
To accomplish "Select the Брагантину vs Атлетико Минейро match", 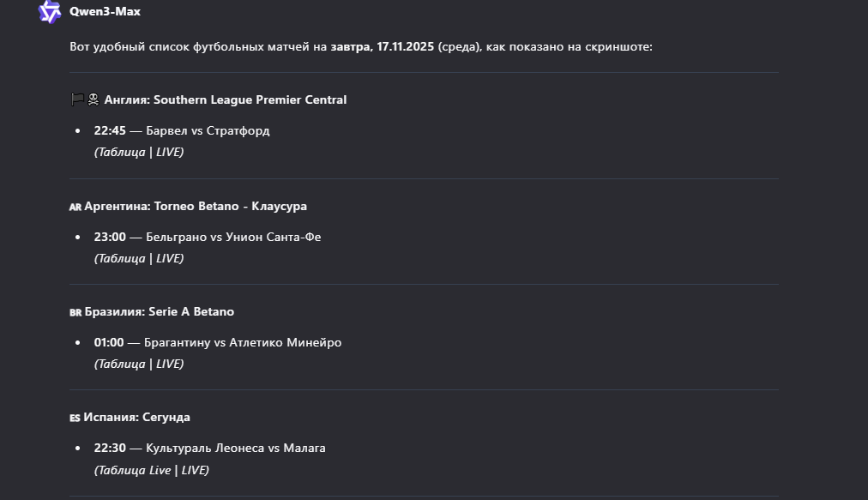I will [x=243, y=343].
